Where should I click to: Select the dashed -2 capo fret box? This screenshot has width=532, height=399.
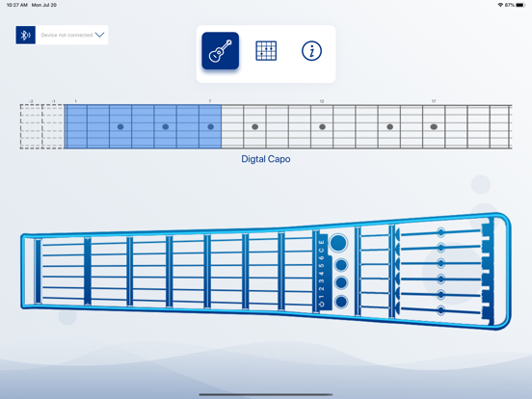click(31, 126)
